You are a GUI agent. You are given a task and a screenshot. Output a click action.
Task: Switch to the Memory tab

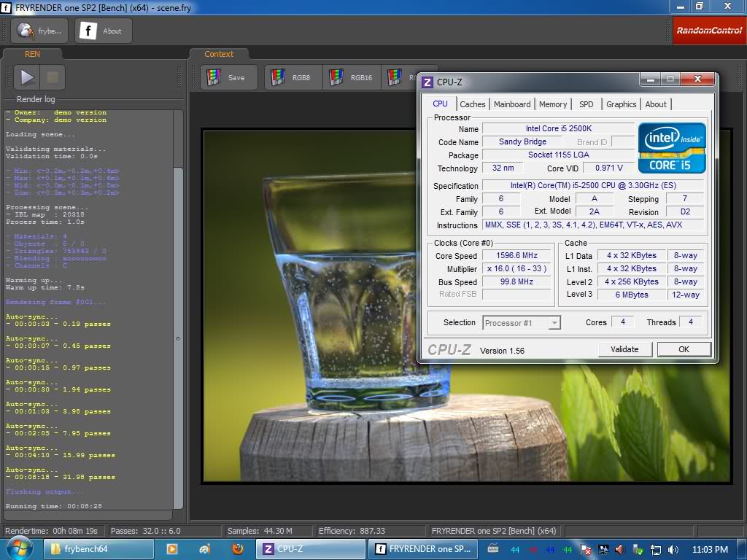[x=553, y=104]
